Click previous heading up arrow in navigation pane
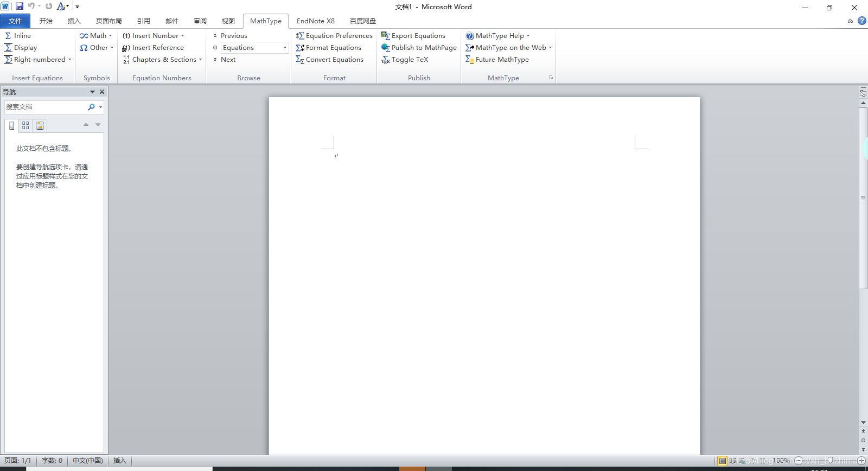Screen dimensions: 868x471 click(x=86, y=125)
